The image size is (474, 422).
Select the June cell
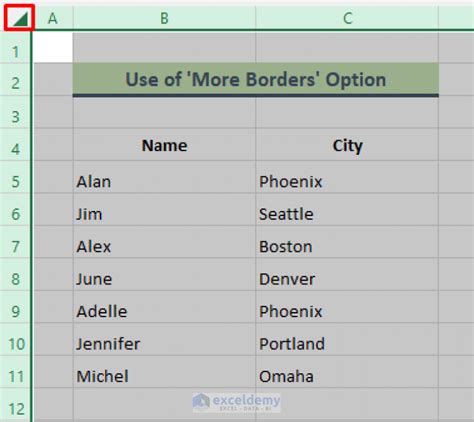pyautogui.click(x=164, y=275)
